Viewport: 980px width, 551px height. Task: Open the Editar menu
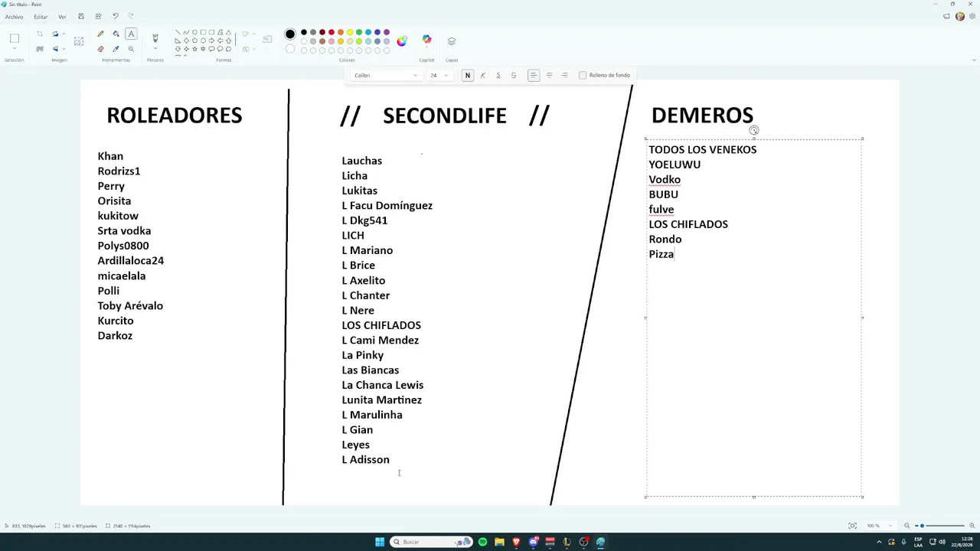pyautogui.click(x=41, y=16)
